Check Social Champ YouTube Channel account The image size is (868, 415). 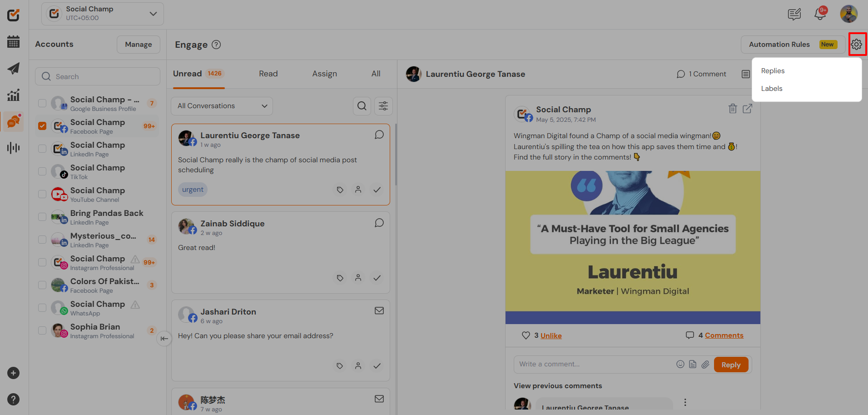pos(42,194)
